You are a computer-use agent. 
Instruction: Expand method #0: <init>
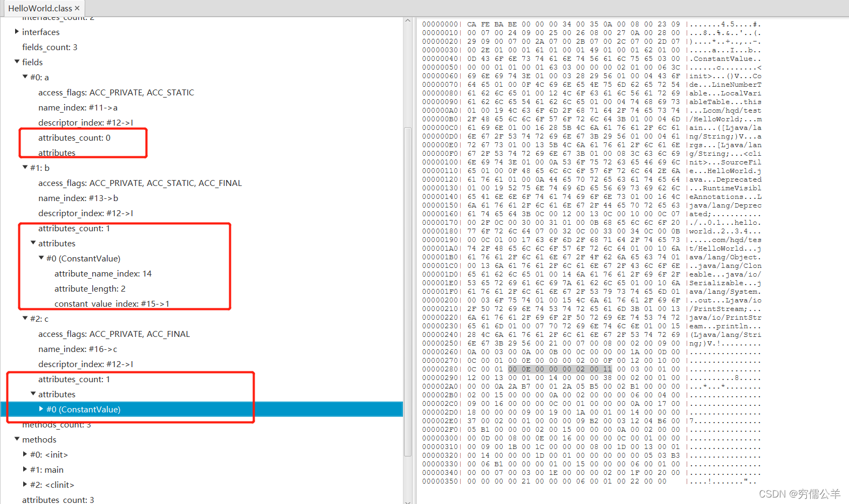pyautogui.click(x=25, y=454)
